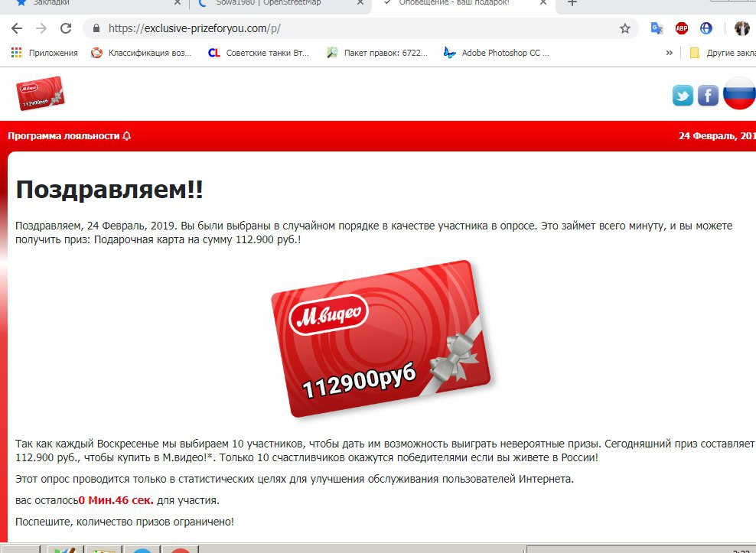
Task: Open the Приложения apps shortcut
Action: pos(44,53)
